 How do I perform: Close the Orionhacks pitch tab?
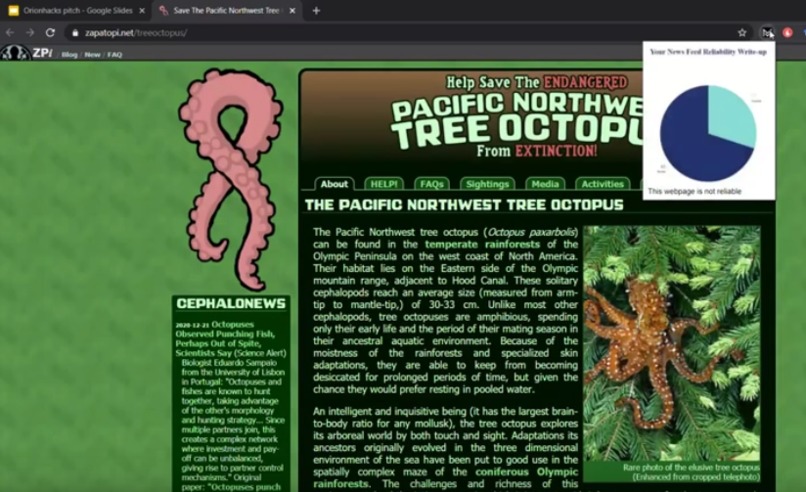[142, 10]
